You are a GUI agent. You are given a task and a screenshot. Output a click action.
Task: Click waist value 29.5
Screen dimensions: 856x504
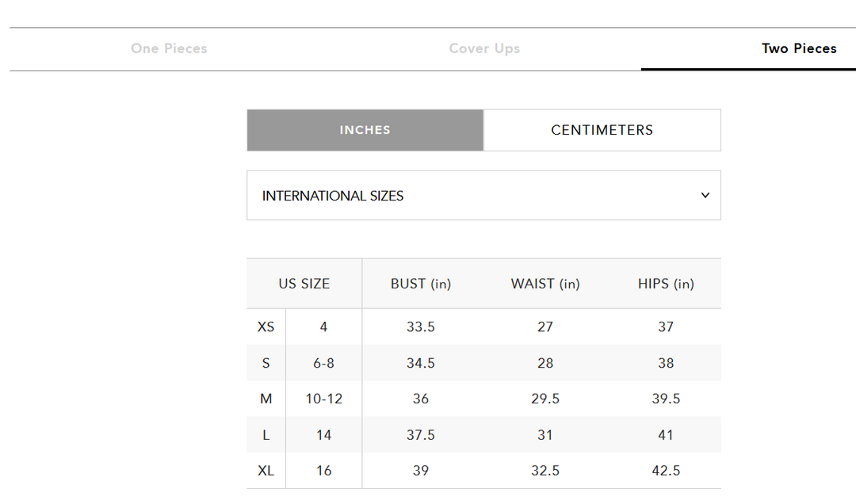545,399
